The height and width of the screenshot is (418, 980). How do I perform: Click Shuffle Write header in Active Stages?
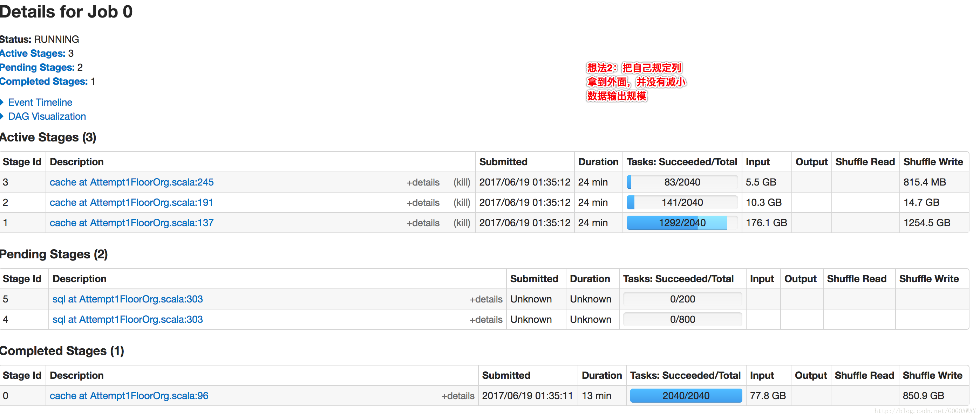(x=933, y=162)
